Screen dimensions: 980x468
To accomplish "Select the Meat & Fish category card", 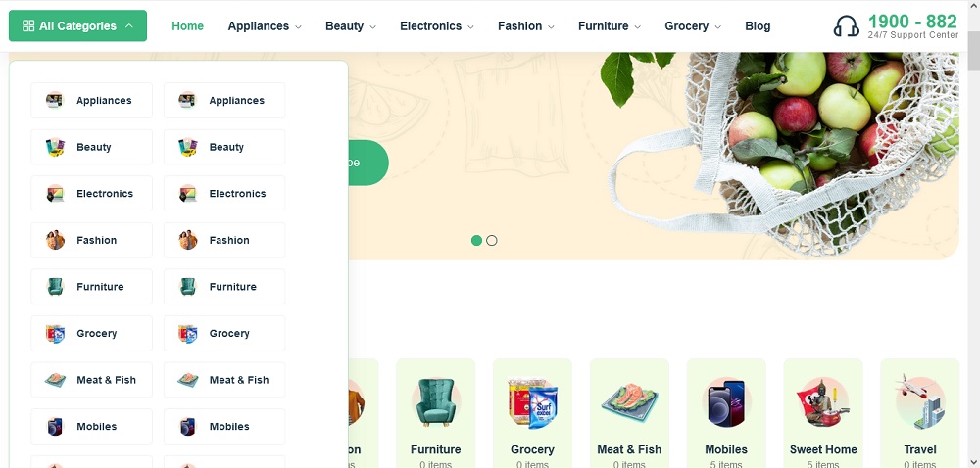I will pos(629,413).
